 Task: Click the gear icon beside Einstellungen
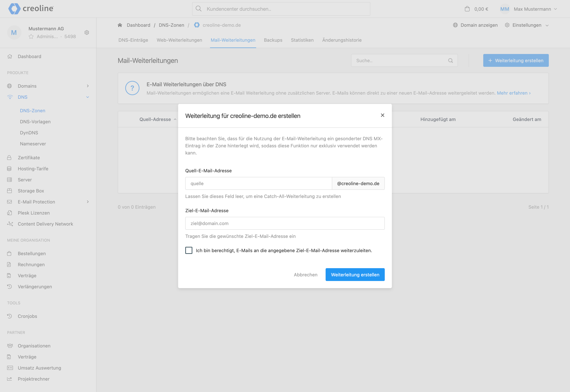coord(507,25)
